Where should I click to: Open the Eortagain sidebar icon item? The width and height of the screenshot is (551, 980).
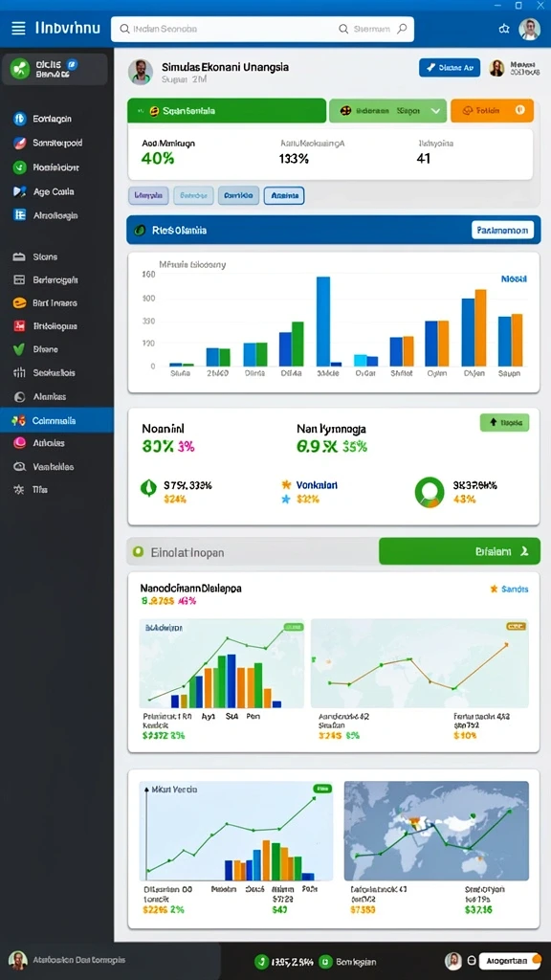coord(19,119)
